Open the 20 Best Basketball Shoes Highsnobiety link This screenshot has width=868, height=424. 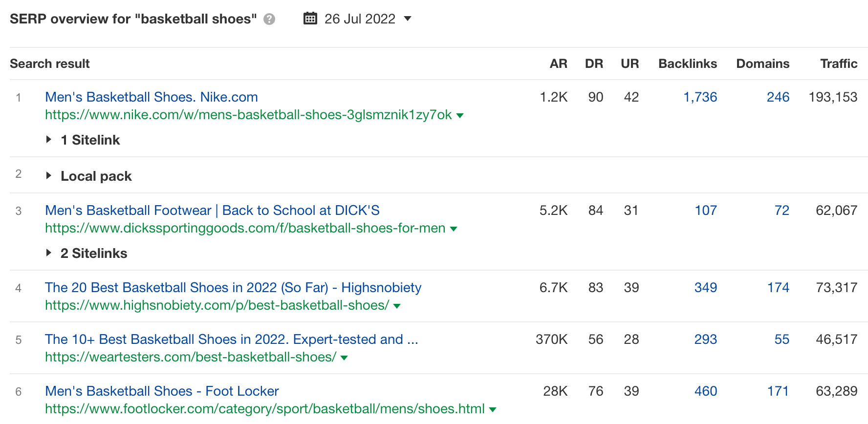233,287
